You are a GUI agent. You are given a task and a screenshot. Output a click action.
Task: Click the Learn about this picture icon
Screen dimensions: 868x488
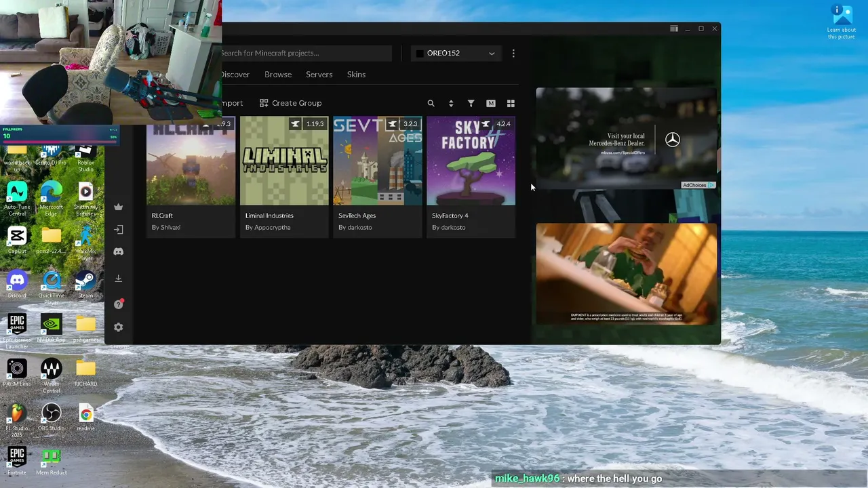(842, 22)
